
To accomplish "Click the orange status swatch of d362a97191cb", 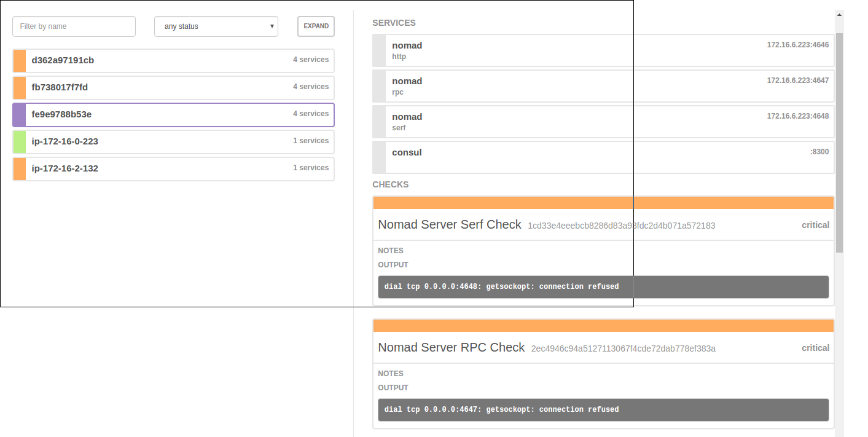I will coord(19,60).
